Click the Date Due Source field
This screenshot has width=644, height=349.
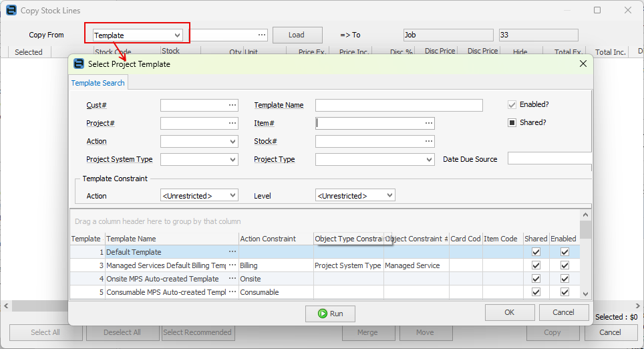pyautogui.click(x=550, y=158)
